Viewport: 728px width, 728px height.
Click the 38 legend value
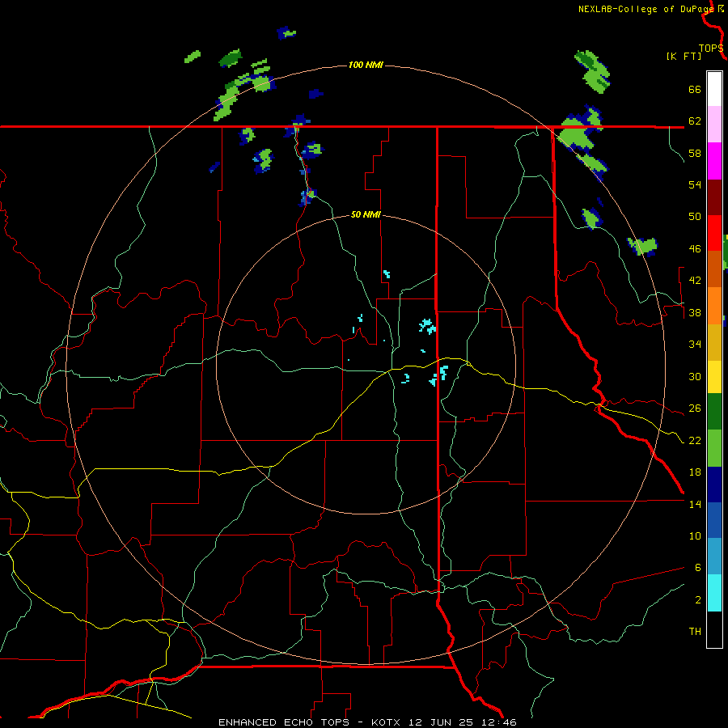(695, 312)
